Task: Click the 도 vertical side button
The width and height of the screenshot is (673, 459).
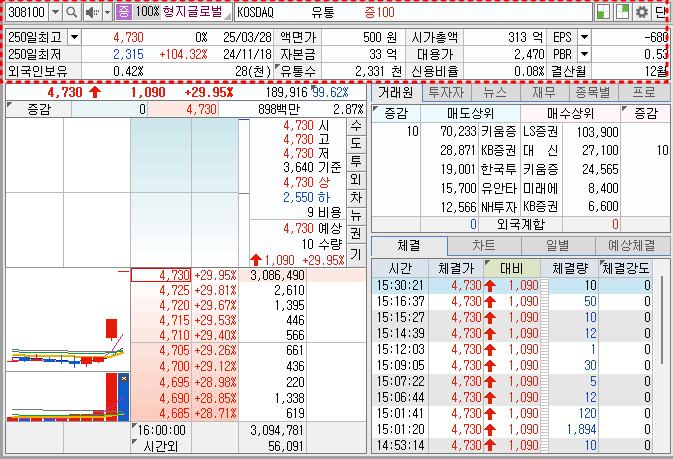Action: click(x=356, y=144)
